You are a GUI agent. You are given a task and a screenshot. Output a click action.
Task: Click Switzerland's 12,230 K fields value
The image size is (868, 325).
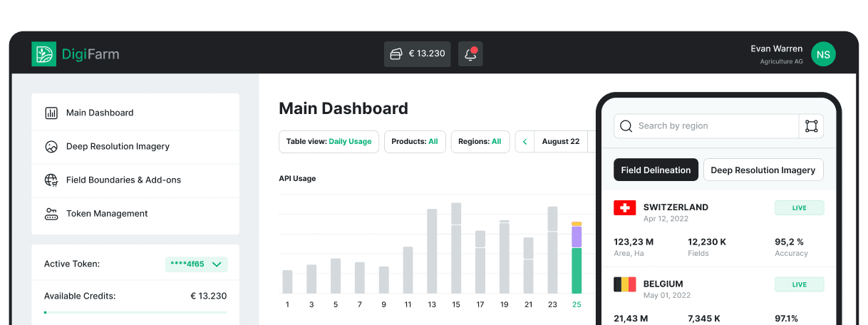pos(707,242)
